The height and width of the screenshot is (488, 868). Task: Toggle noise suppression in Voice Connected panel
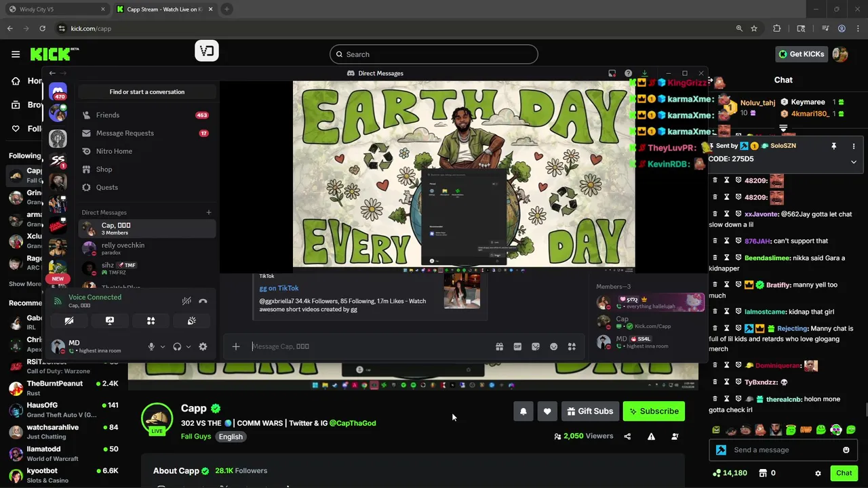point(186,301)
